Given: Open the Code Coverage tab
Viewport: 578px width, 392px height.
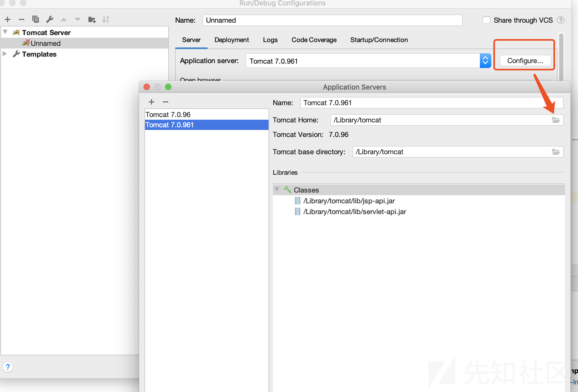Looking at the screenshot, I should pyautogui.click(x=314, y=40).
